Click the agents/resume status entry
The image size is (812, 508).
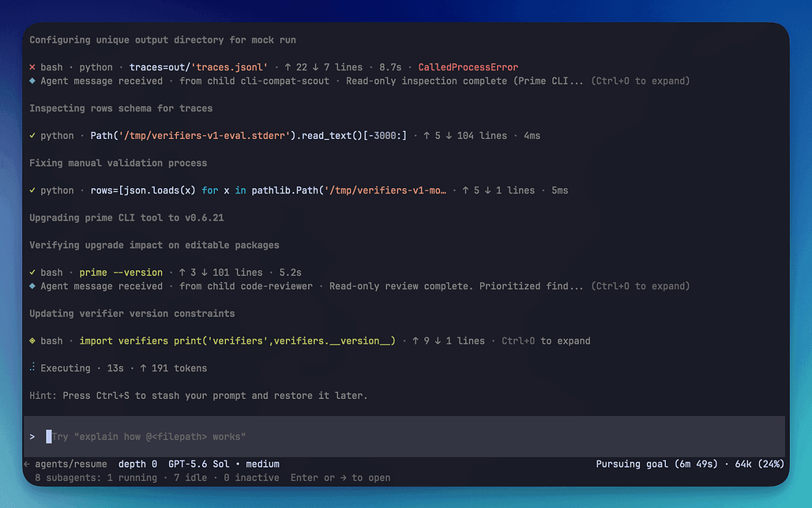71,464
